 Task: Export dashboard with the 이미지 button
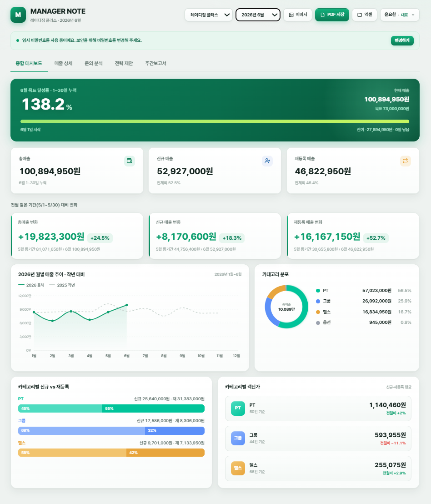298,15
